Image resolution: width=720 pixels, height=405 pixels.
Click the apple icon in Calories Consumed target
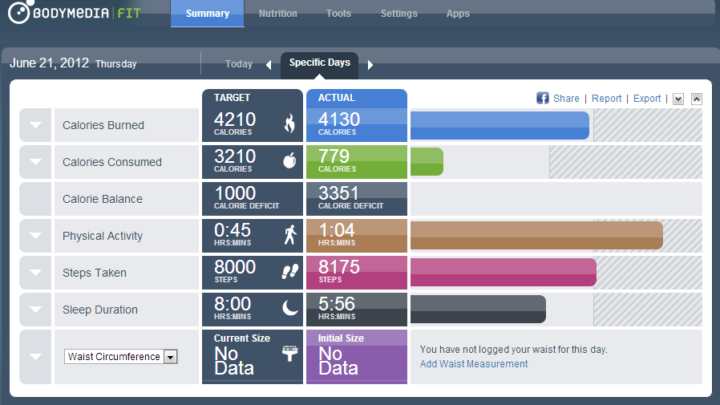coord(290,160)
